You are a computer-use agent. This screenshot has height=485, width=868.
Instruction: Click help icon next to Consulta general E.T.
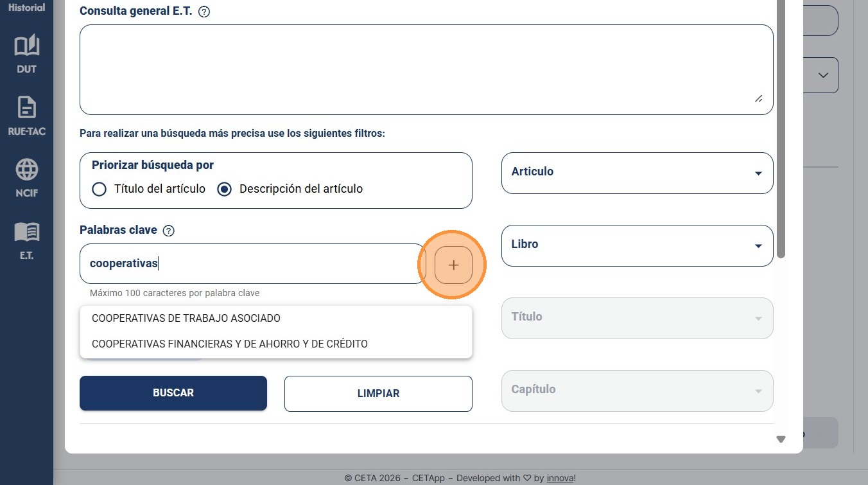204,12
